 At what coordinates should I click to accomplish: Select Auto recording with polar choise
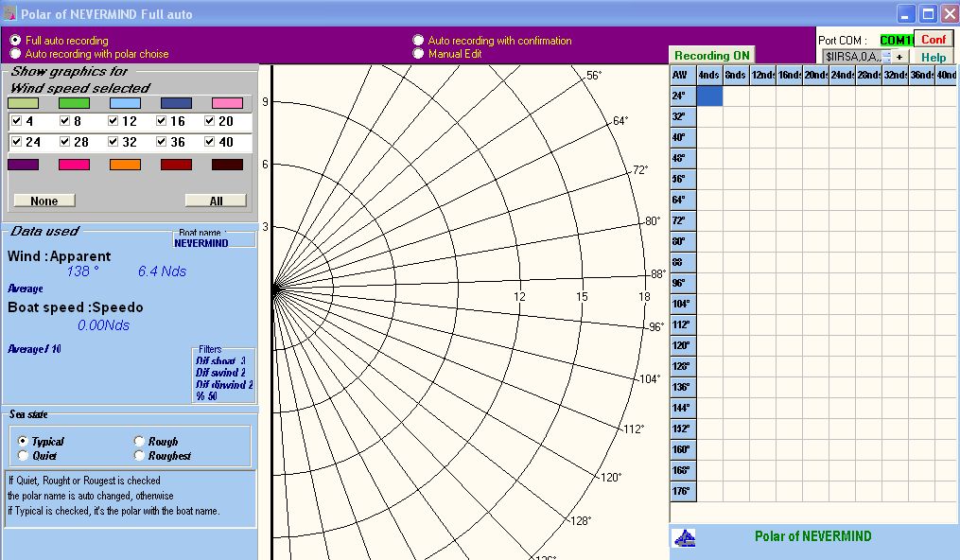point(15,53)
